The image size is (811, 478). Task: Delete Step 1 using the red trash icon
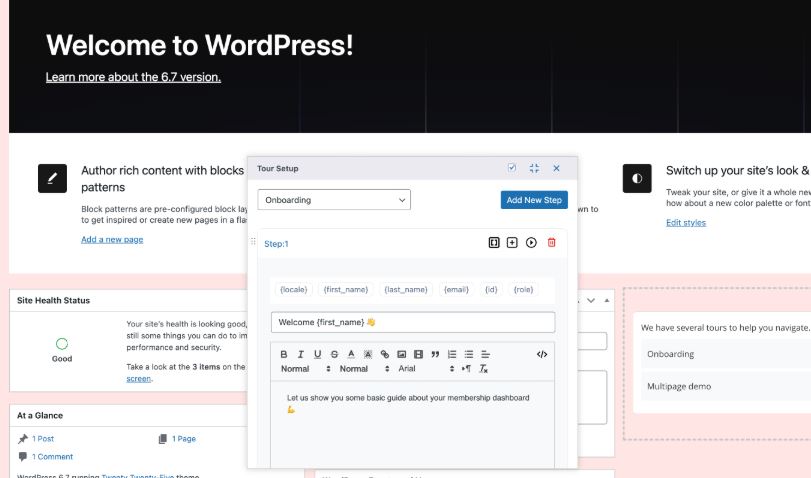[551, 243]
